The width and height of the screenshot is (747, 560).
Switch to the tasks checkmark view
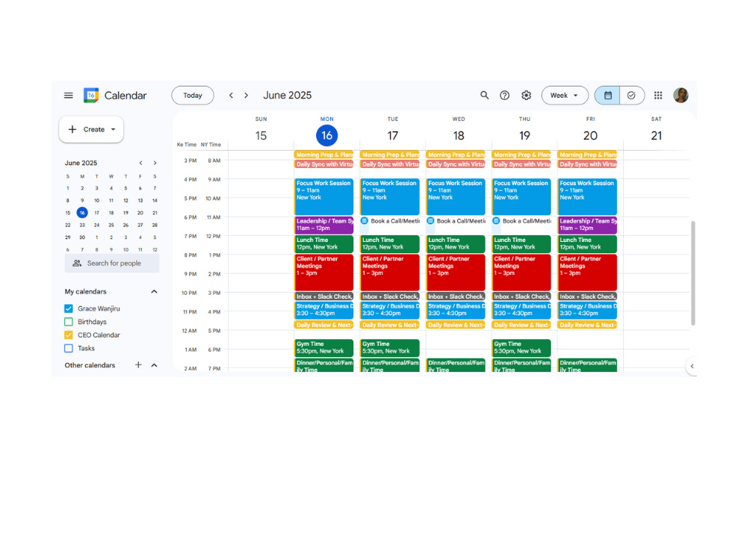(x=632, y=96)
